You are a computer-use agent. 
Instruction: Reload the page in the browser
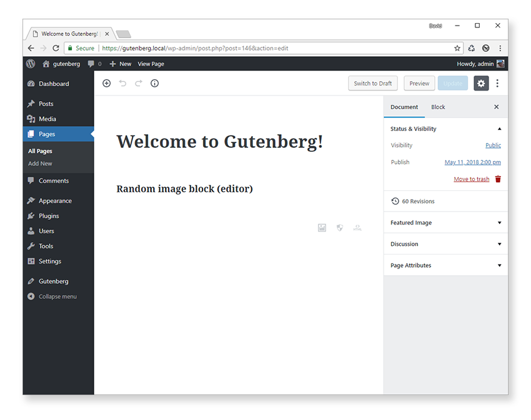tap(56, 48)
